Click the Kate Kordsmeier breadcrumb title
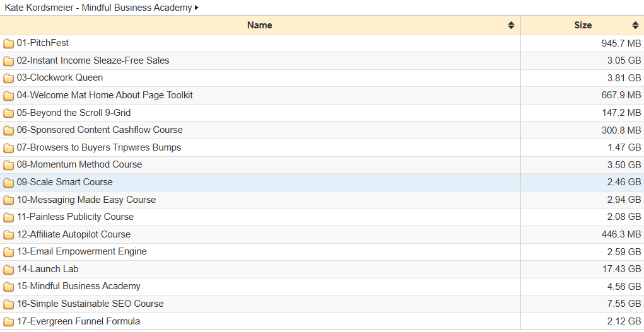 pyautogui.click(x=98, y=8)
